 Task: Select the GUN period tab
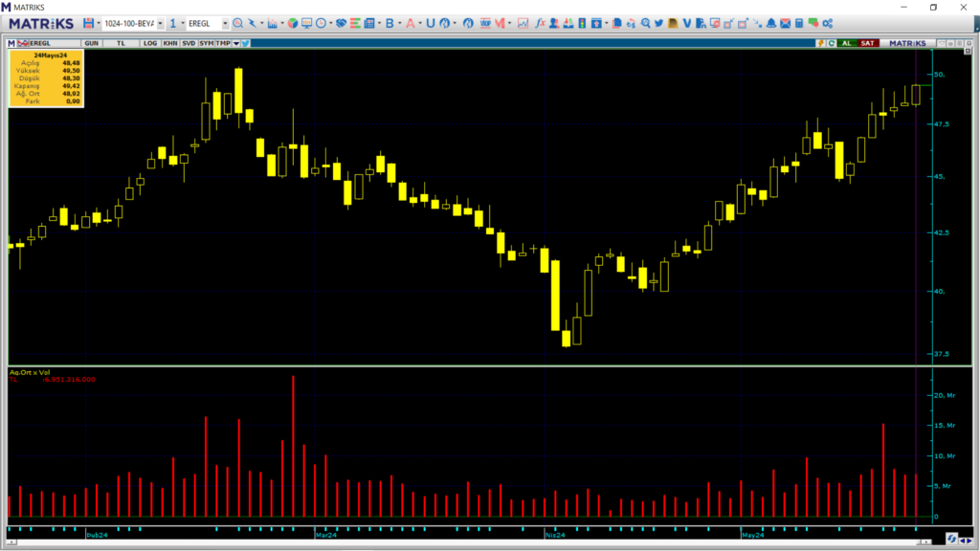[x=92, y=43]
